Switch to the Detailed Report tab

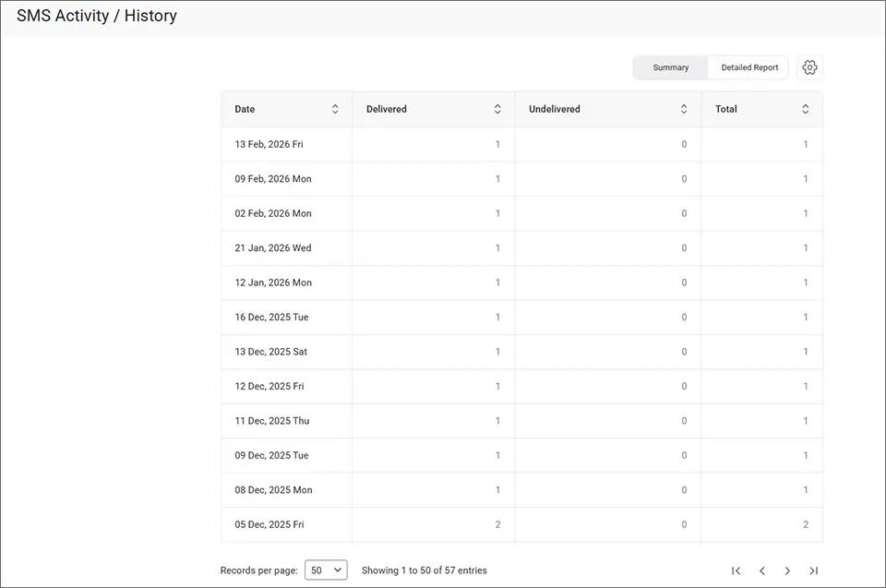[749, 67]
